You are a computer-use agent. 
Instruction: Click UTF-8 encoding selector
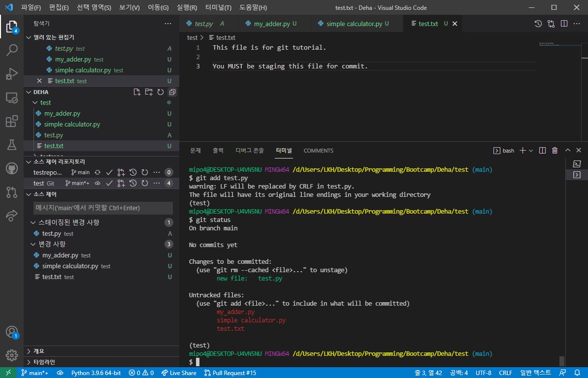point(484,373)
